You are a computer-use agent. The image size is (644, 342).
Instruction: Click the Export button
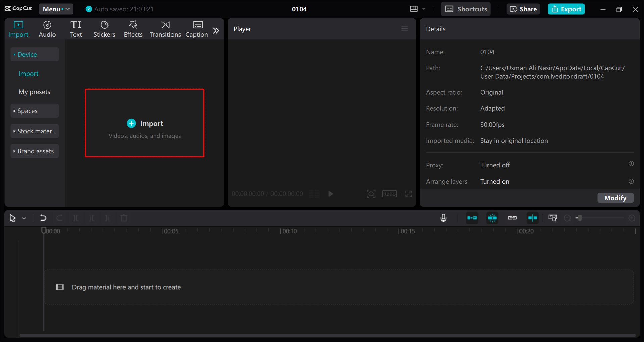566,9
